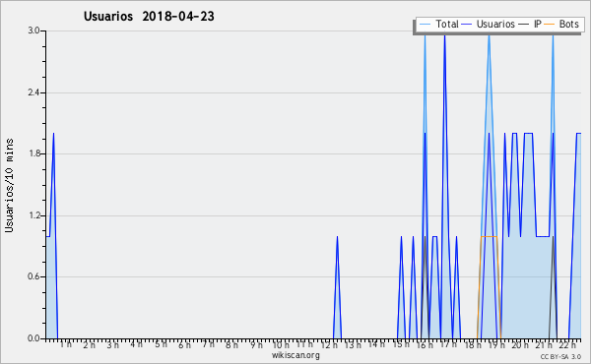Click the '5 h' x-axis label
This screenshot has width=591, height=364.
[161, 344]
